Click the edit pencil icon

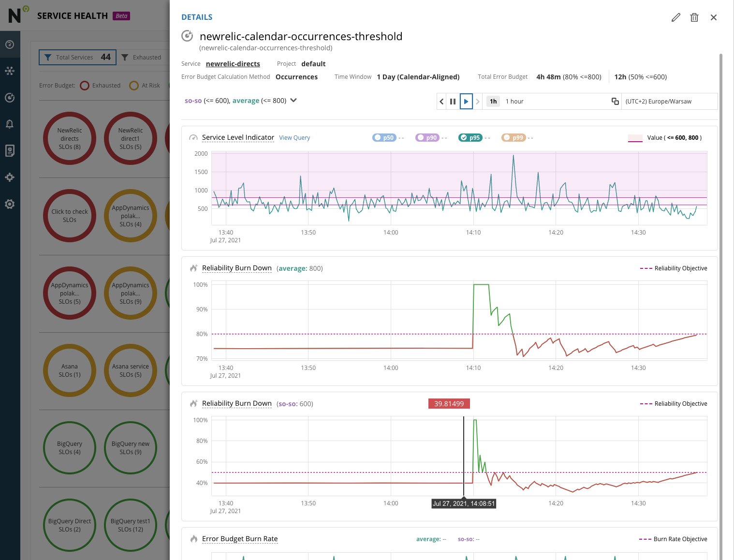675,17
